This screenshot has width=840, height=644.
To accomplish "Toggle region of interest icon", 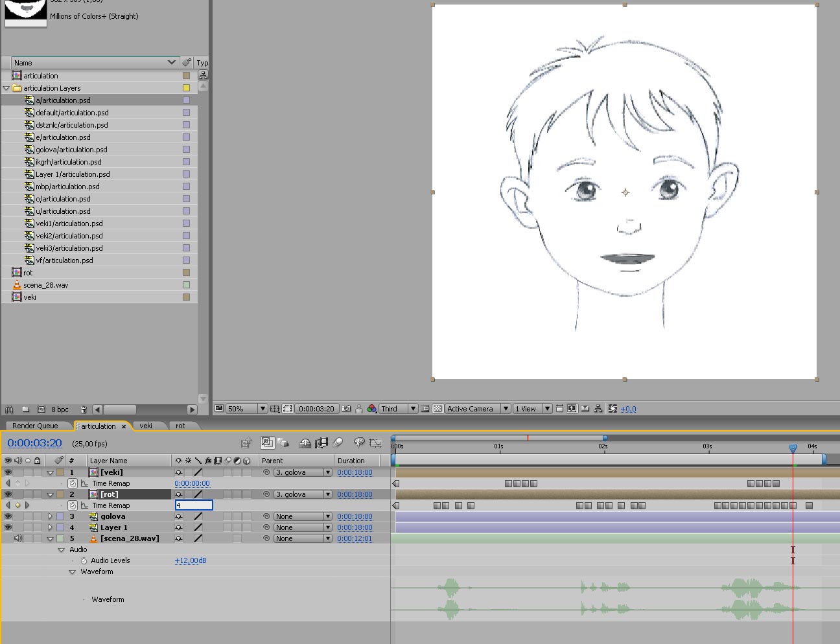I will (x=426, y=409).
